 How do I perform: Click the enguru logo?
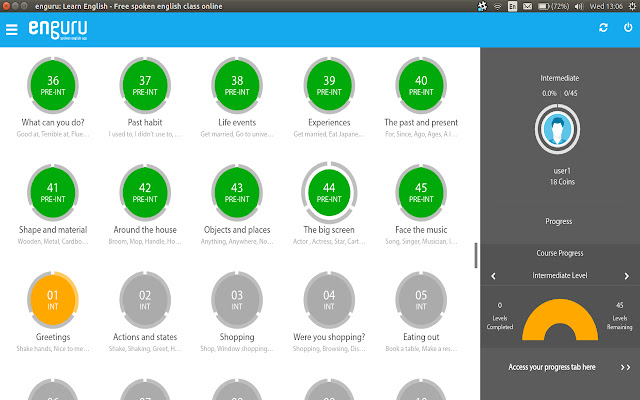pos(58,30)
